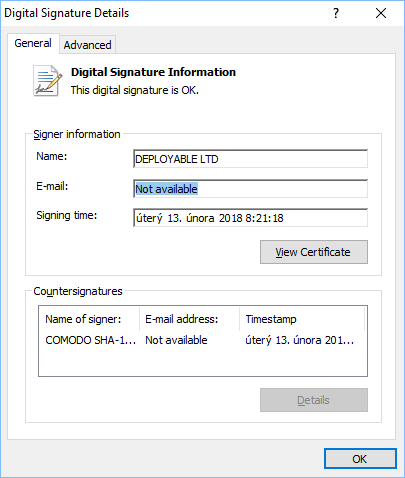This screenshot has width=405, height=478.
Task: Click the signer Name field DEPLOYABLE LTD
Action: tap(250, 159)
